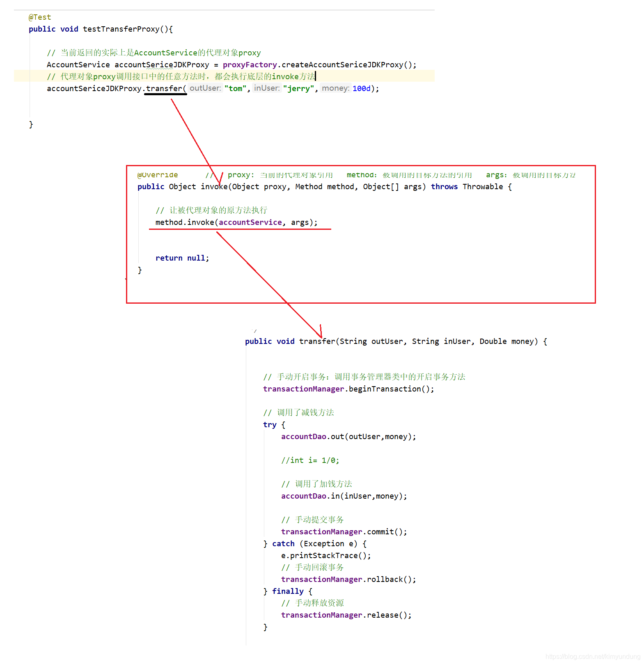Click comment about AccountService的代理对象proxy
Image resolution: width=644 pixels, height=664 pixels.
pyautogui.click(x=154, y=53)
